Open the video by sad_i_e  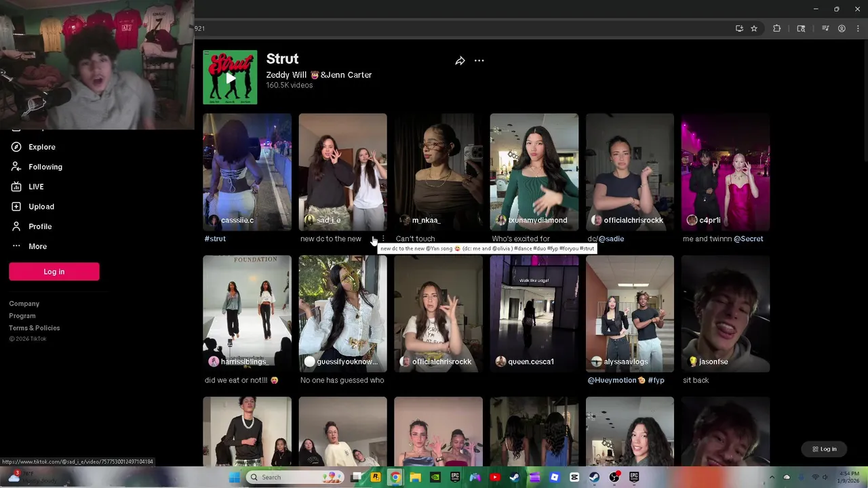(342, 172)
